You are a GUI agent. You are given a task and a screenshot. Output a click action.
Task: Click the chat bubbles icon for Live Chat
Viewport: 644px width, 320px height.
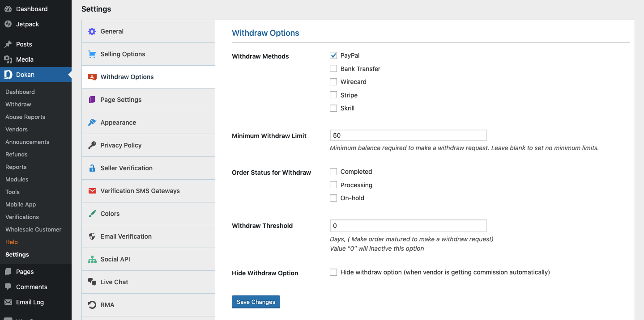(92, 282)
